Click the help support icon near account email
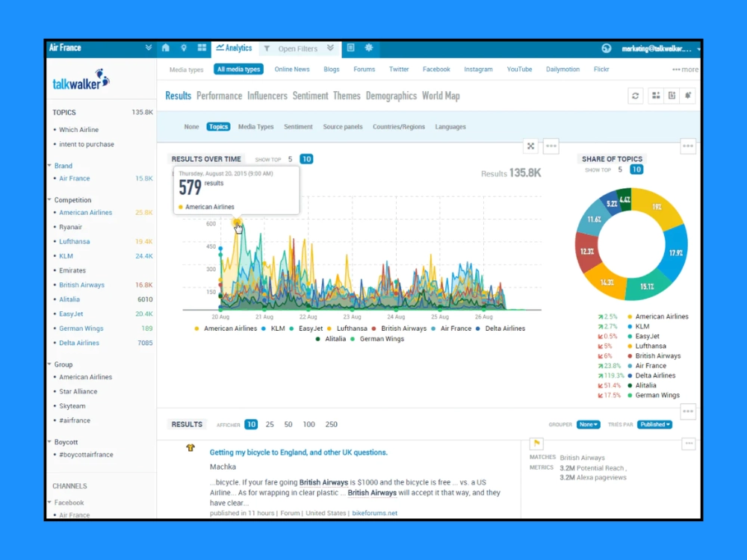Screen dimensions: 747x560 click(606, 49)
